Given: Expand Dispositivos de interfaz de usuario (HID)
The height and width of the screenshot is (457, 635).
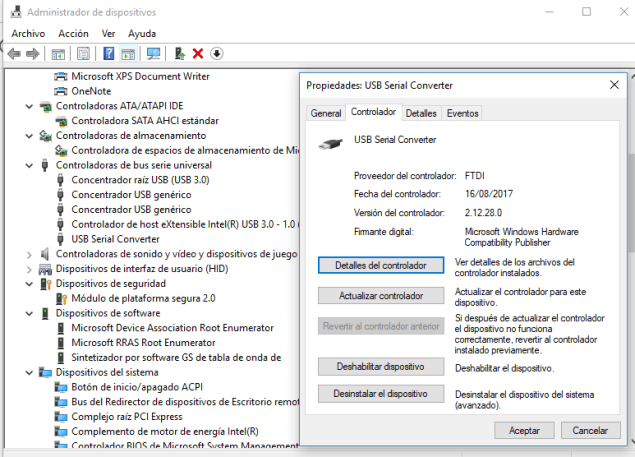Looking at the screenshot, I should (x=29, y=269).
